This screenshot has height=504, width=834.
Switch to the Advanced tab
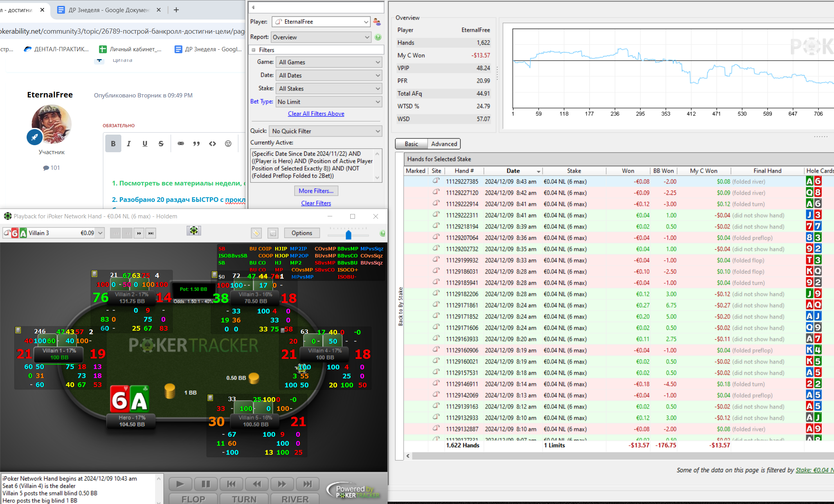(x=444, y=144)
